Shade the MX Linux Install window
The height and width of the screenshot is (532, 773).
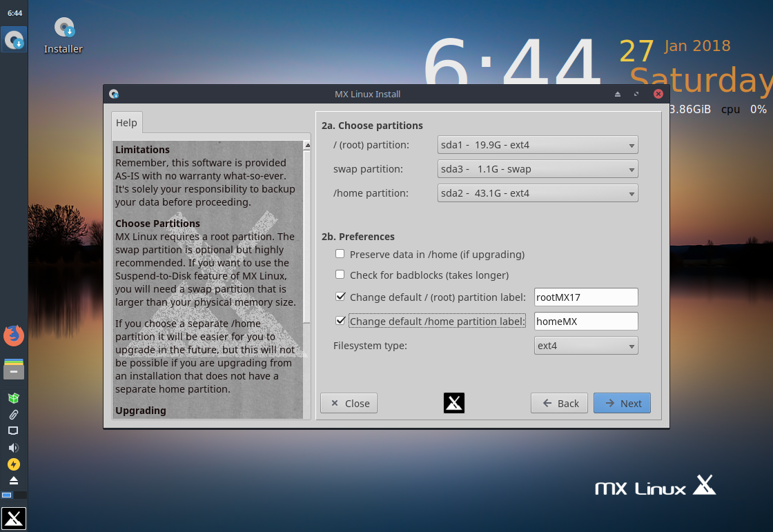[618, 94]
